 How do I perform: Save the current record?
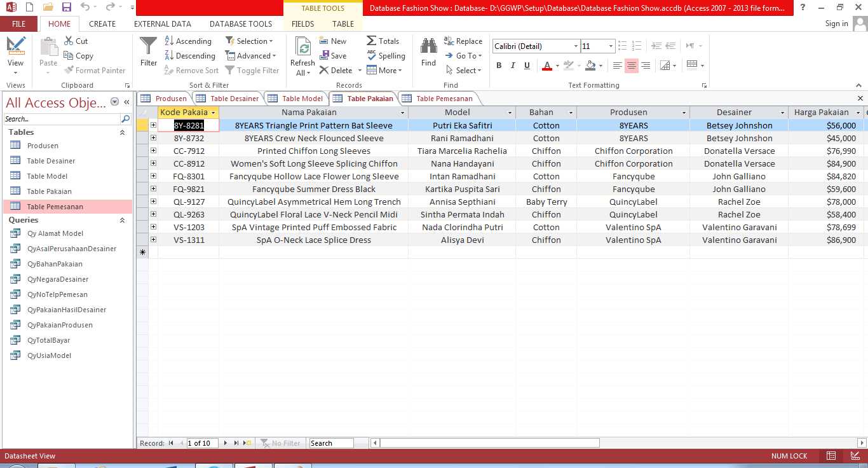(333, 56)
